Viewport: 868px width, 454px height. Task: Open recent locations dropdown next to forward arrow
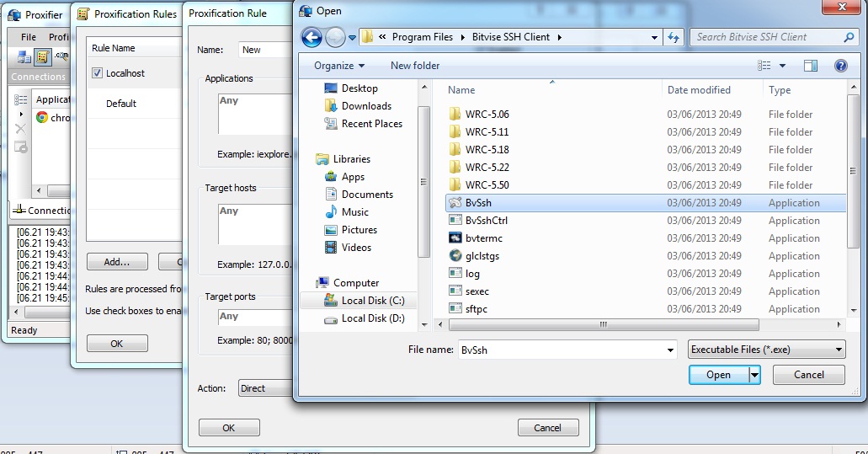[352, 38]
